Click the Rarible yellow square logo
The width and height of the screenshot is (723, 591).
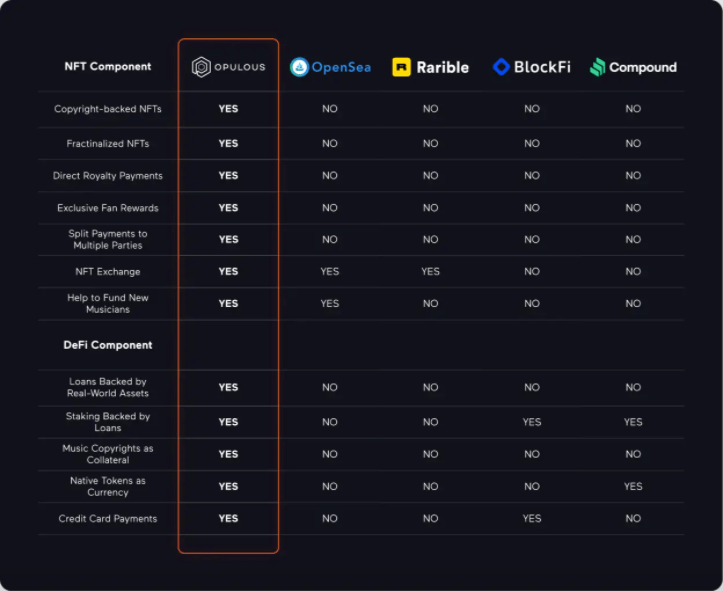click(x=402, y=67)
